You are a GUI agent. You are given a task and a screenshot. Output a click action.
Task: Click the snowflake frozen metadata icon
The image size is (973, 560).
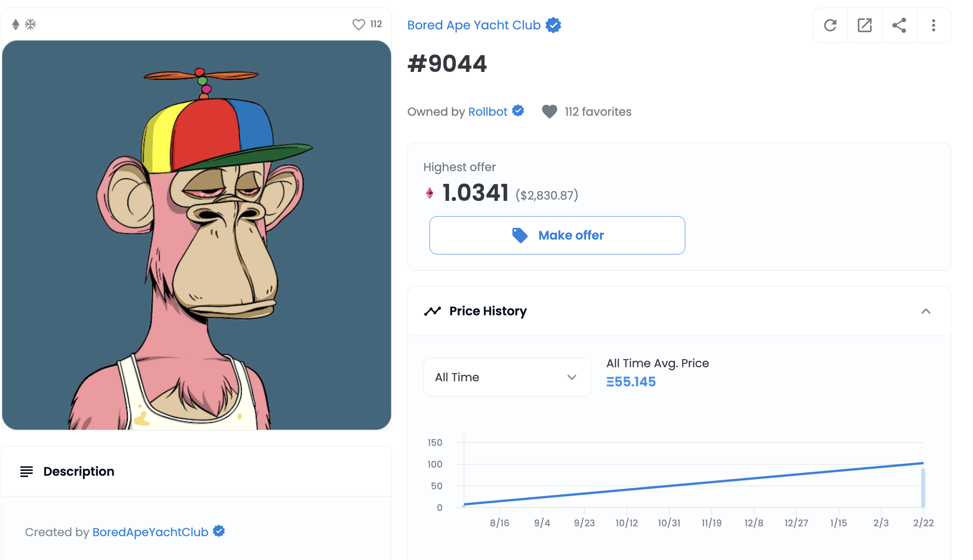(31, 24)
